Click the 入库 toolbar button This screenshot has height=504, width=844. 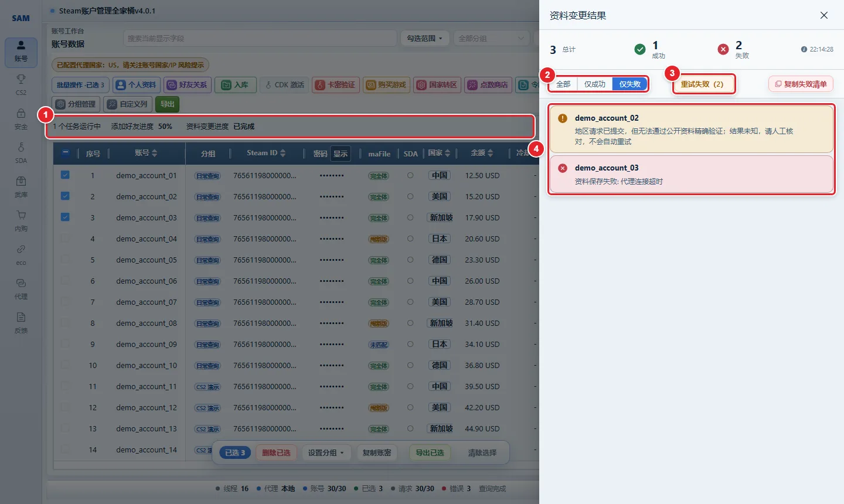click(235, 85)
